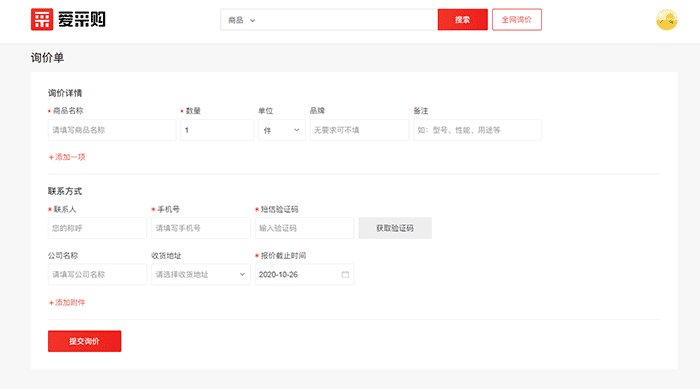The height and width of the screenshot is (390, 700).
Task: Click the 全网询价 button
Action: click(517, 20)
